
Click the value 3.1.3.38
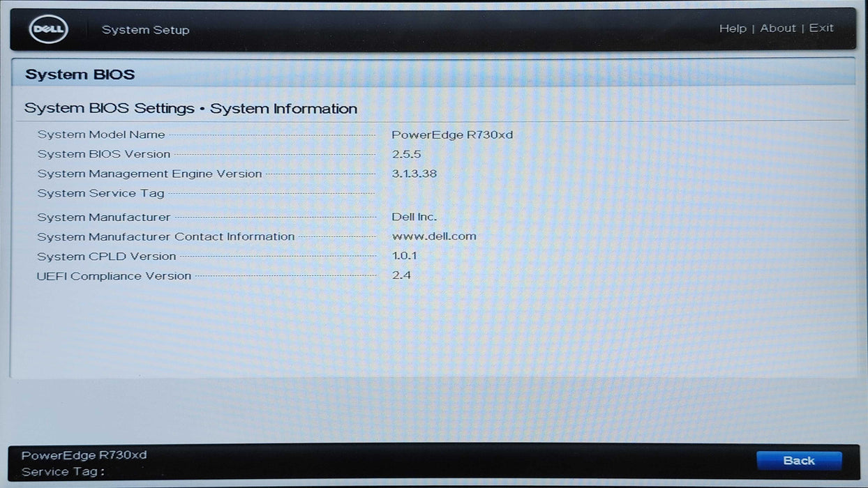click(414, 174)
